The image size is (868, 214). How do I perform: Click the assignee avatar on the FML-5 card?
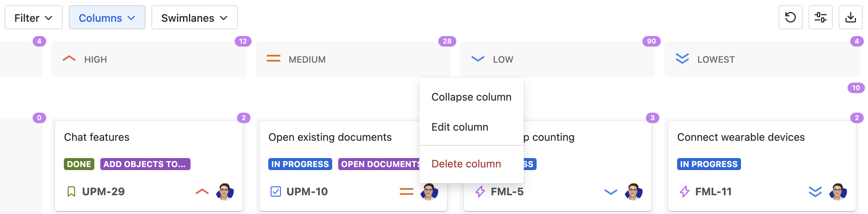pos(634,192)
